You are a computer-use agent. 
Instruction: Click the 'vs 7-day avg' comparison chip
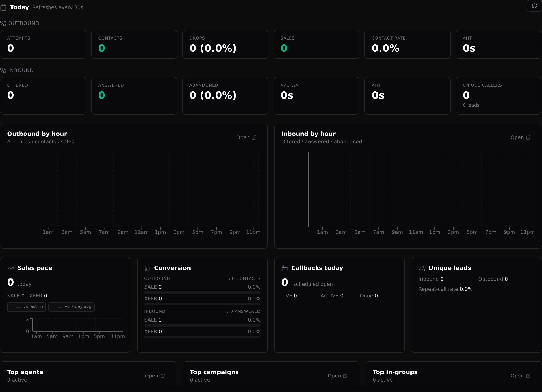(72, 307)
